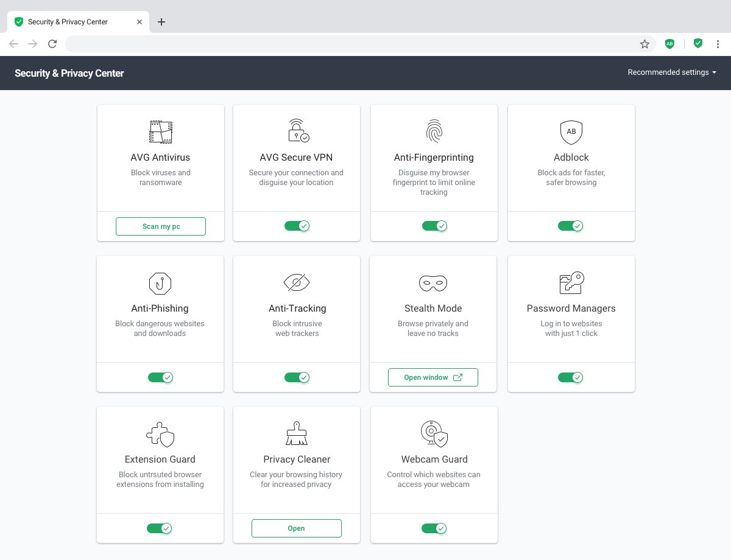Click the Stealth Mode mask icon
The image size is (731, 560).
tap(433, 283)
